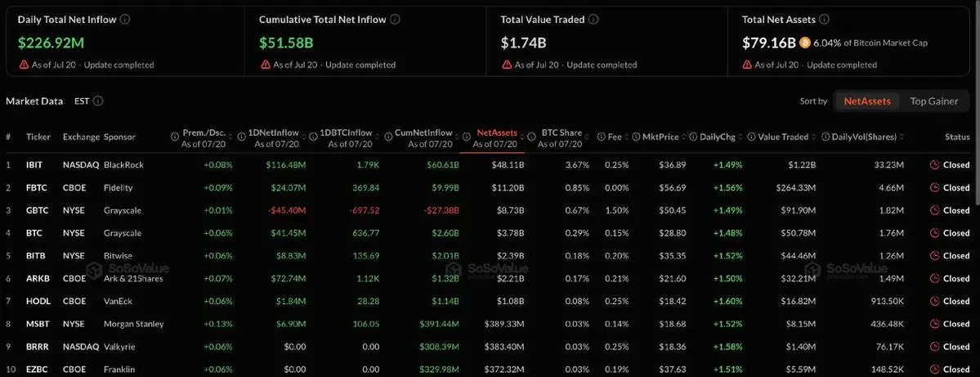Open the EST timezone info icon
980x377 pixels.
tap(98, 101)
